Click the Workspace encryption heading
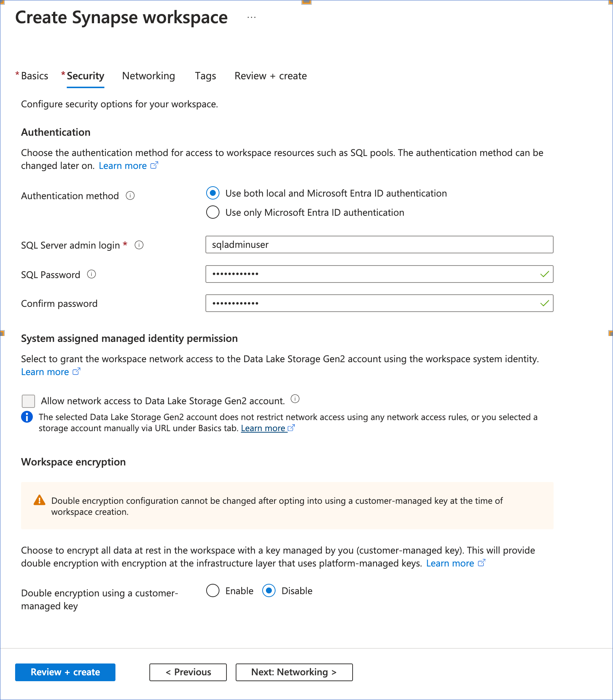This screenshot has width=613, height=700. [73, 462]
